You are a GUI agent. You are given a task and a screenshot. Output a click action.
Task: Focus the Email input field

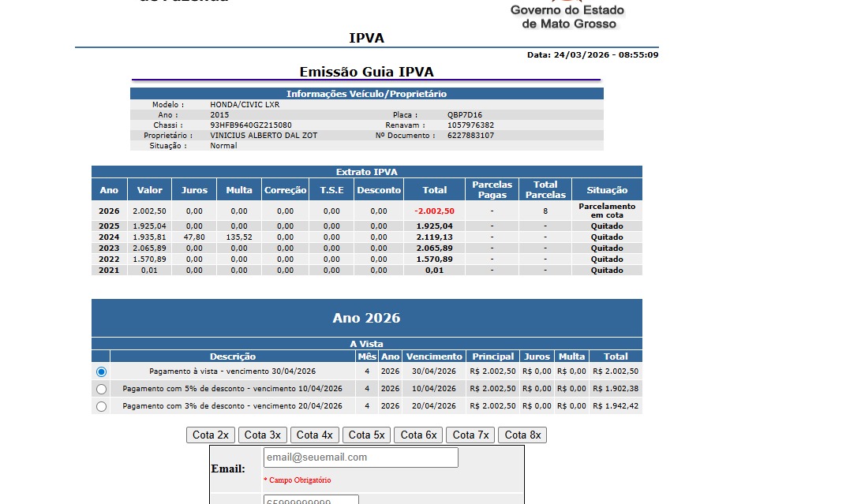coord(360,457)
